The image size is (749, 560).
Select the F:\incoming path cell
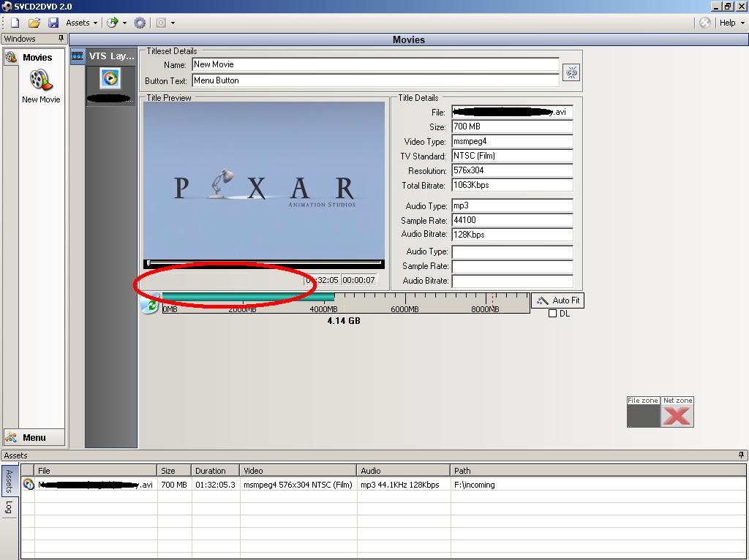[598, 485]
